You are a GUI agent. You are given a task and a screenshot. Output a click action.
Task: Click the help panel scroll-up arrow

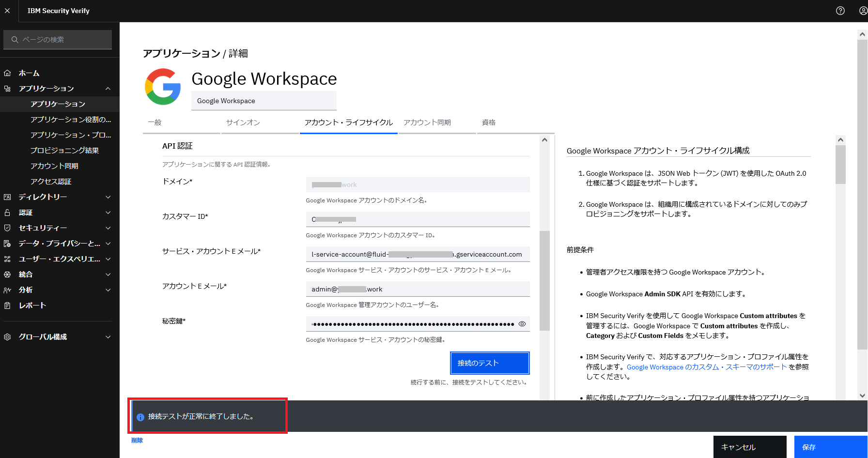click(841, 140)
